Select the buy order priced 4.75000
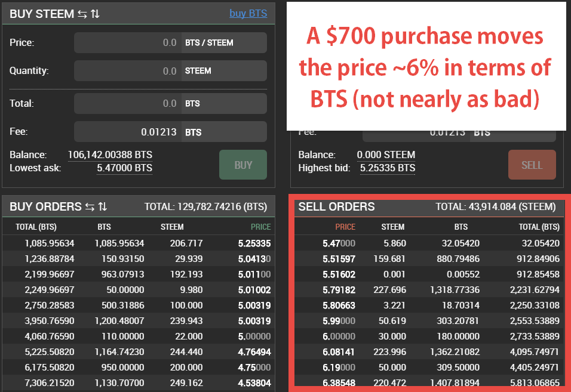The image size is (571, 392). [x=139, y=368]
